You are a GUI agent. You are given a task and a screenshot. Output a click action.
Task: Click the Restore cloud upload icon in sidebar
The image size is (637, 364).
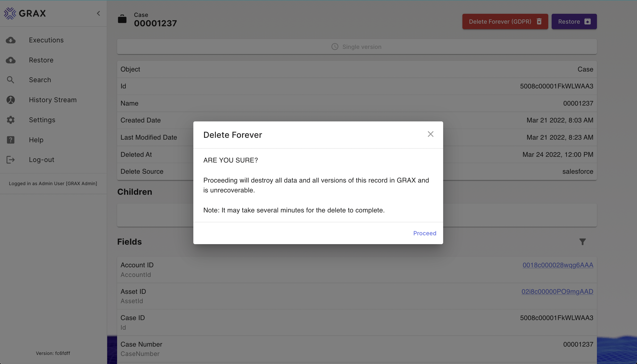point(11,60)
